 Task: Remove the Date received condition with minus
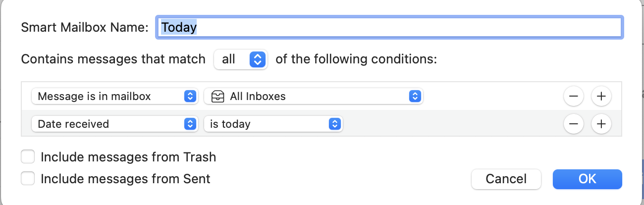point(574,123)
